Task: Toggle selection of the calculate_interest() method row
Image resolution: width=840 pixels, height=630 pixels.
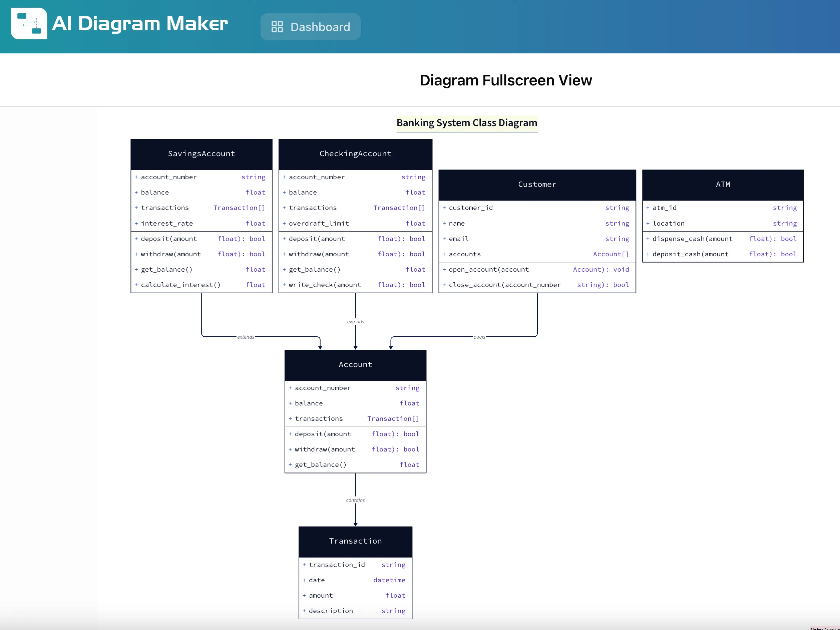Action: click(200, 284)
